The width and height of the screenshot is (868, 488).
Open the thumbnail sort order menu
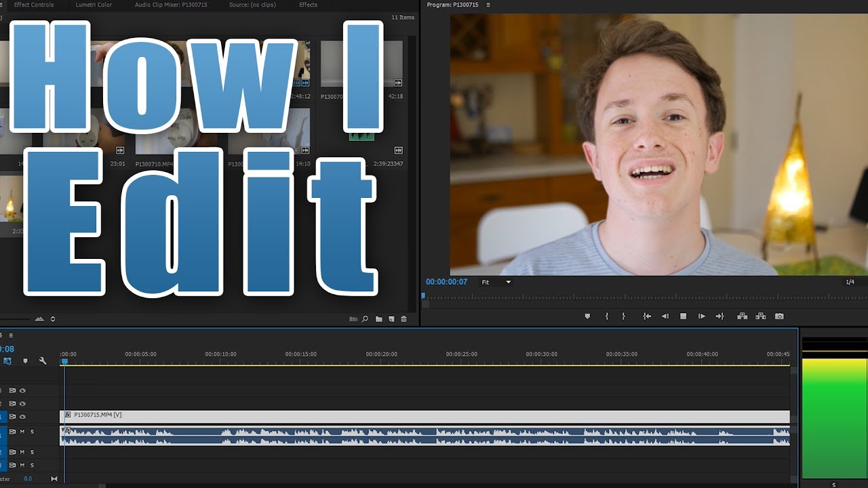(53, 319)
